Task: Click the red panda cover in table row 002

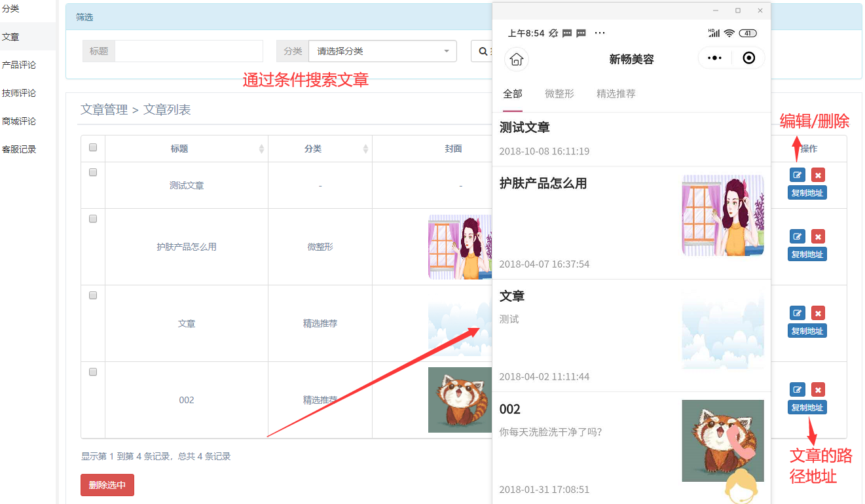Action: coord(460,400)
